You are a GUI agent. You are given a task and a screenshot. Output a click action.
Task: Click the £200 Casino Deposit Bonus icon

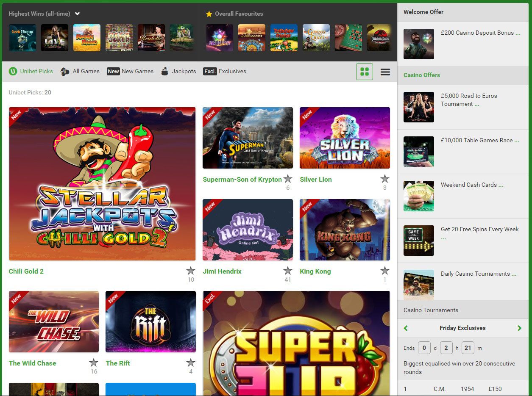(x=419, y=44)
